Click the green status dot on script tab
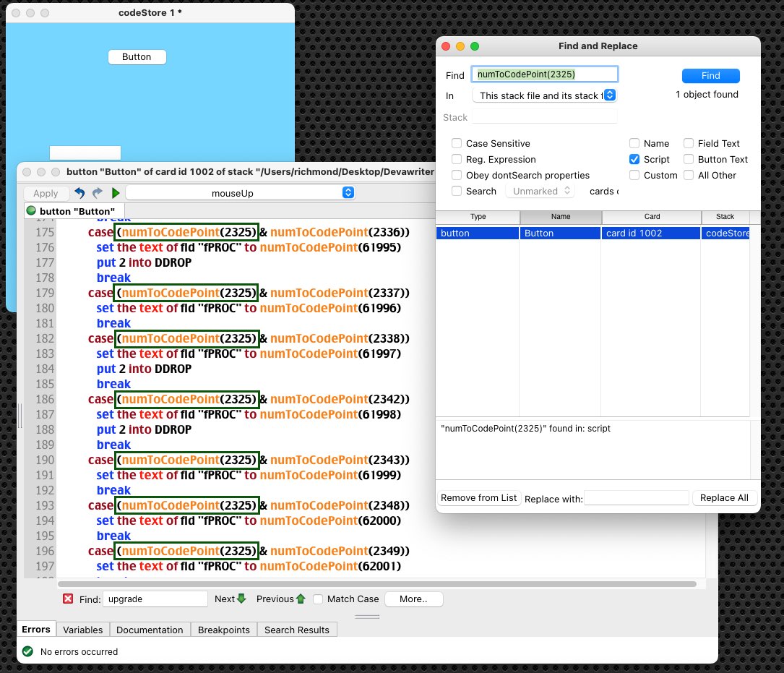Viewport: 784px width, 673px height. point(31,211)
